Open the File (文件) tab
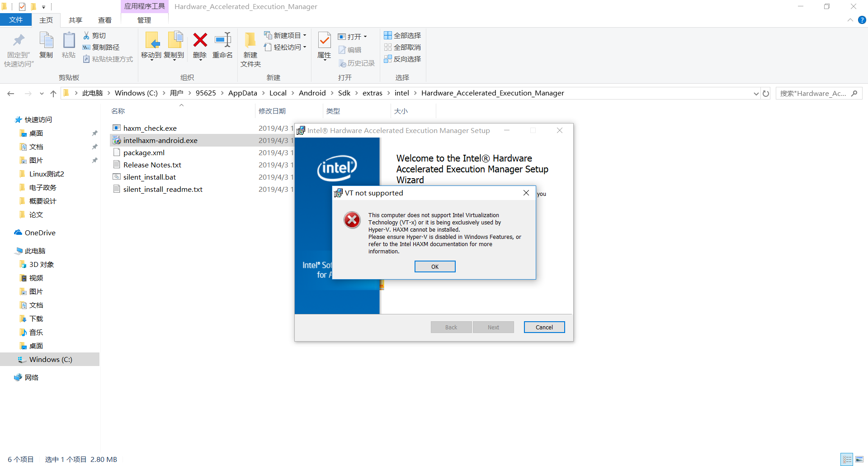Image resolution: width=868 pixels, height=466 pixels. 16,20
